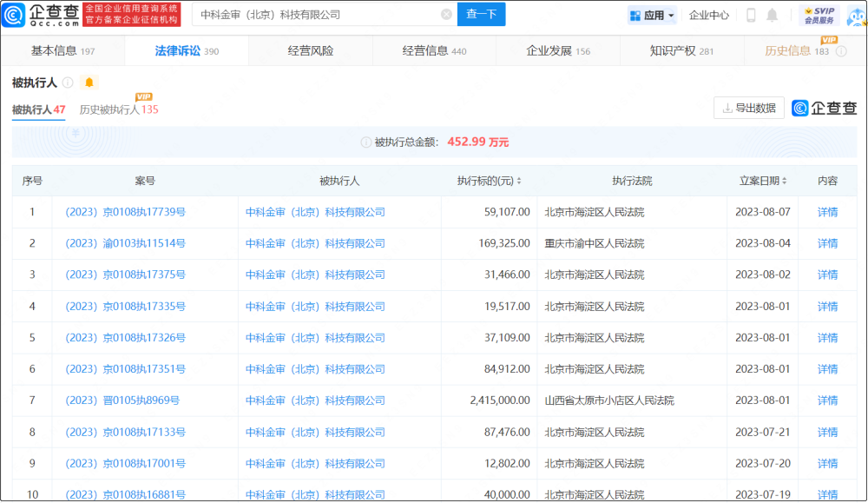
Task: Open SVIP member service badge
Action: [819, 15]
